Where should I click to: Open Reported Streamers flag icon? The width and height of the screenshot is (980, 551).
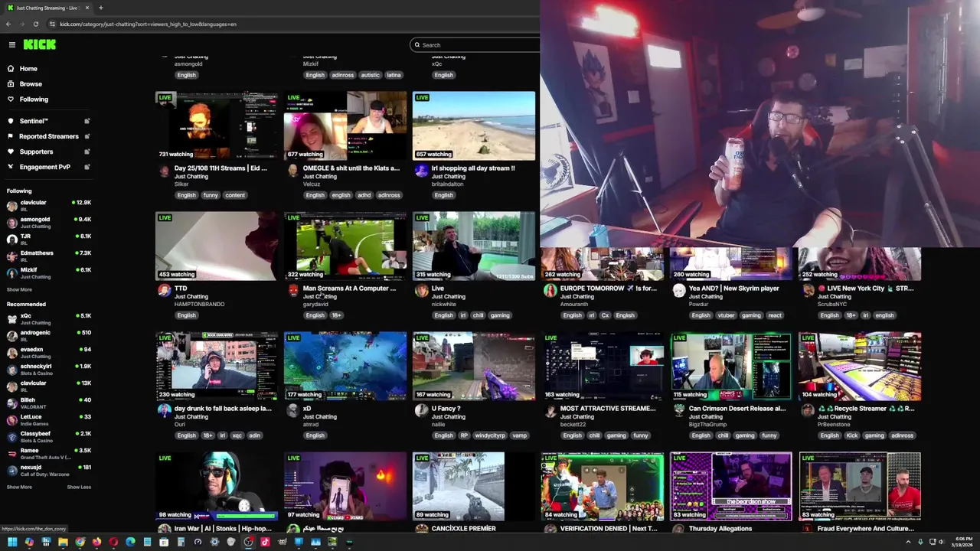point(11,136)
